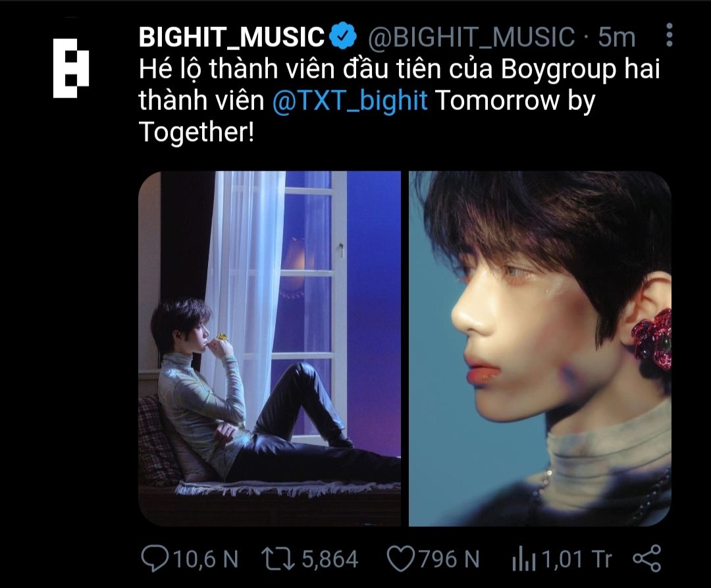Click the 'Hé lộ thành viên' tweet text

point(237,69)
